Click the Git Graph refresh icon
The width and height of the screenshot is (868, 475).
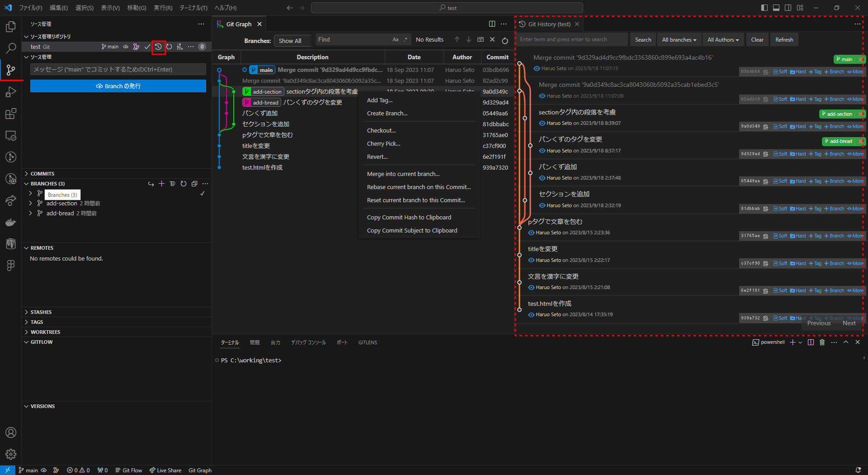(x=505, y=41)
